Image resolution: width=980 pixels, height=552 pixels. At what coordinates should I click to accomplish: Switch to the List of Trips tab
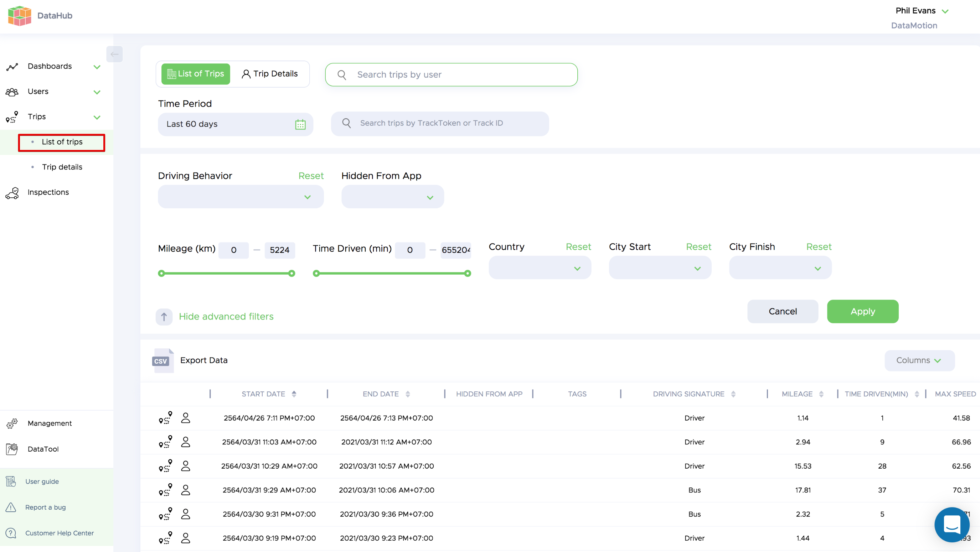pyautogui.click(x=196, y=74)
